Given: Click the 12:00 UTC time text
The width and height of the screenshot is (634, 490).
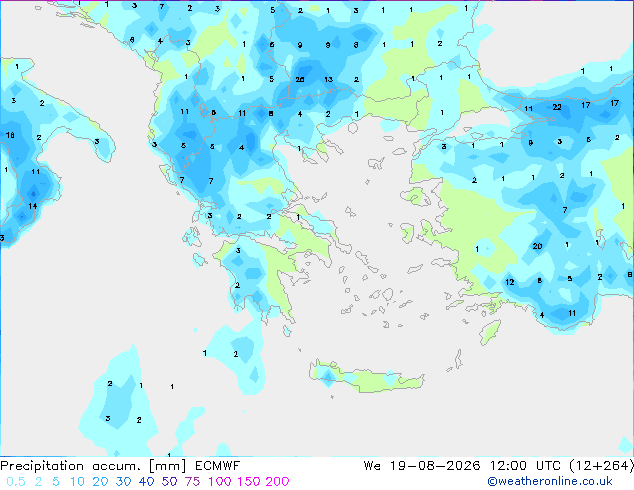Looking at the screenshot, I should click(525, 466).
